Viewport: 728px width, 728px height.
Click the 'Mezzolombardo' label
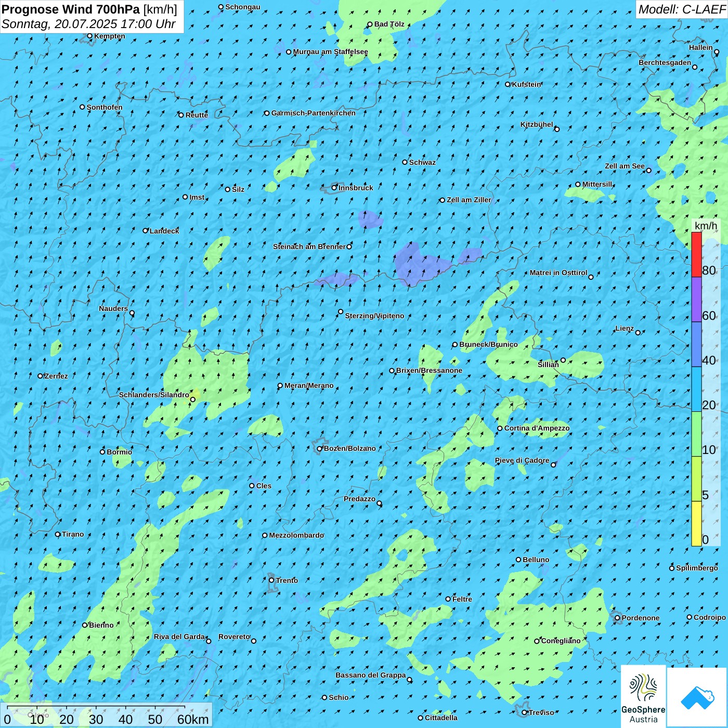tap(296, 535)
